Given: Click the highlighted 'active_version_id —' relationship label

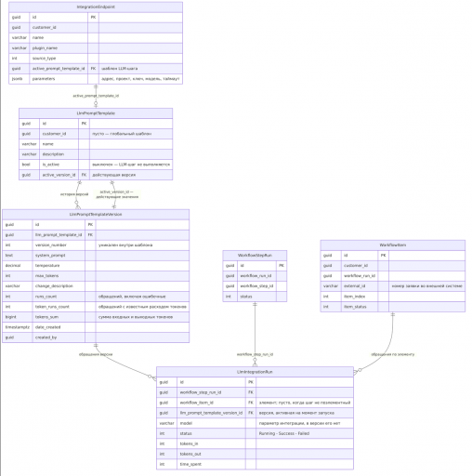Looking at the screenshot, I should tap(117, 194).
